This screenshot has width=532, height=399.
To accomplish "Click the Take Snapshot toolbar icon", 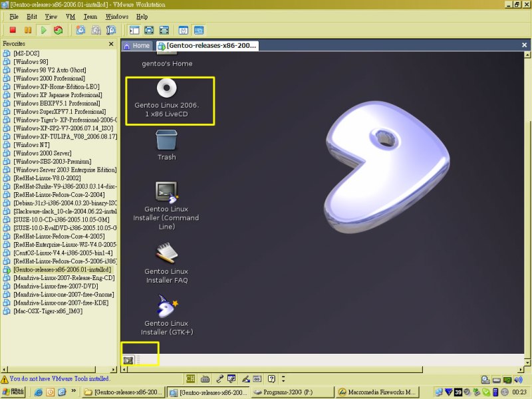I will (80, 30).
